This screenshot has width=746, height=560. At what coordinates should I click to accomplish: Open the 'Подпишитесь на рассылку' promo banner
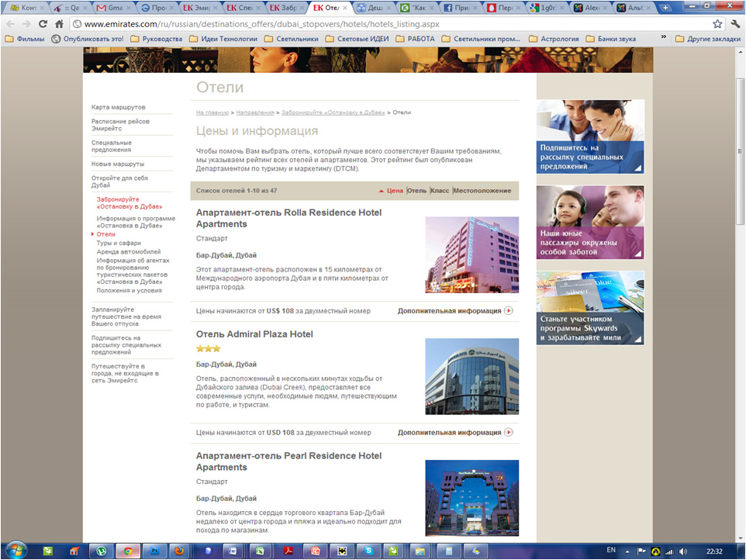pyautogui.click(x=590, y=137)
